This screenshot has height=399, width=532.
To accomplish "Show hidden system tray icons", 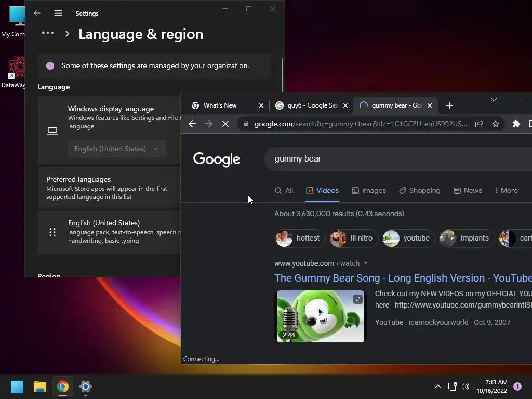I will 437,387.
